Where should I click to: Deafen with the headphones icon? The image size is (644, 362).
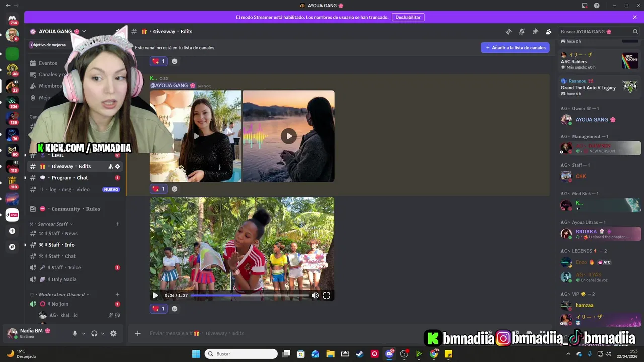[94, 333]
